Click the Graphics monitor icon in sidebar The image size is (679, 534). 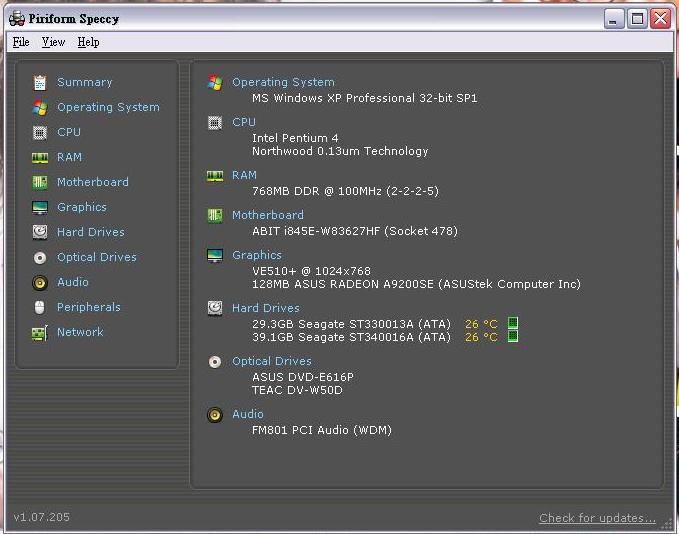(x=40, y=207)
